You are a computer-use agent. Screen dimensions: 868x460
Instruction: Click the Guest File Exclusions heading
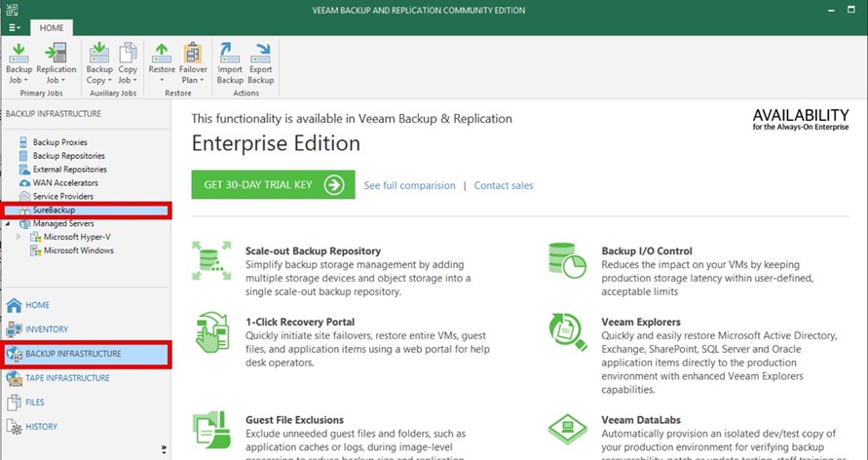[x=294, y=420]
